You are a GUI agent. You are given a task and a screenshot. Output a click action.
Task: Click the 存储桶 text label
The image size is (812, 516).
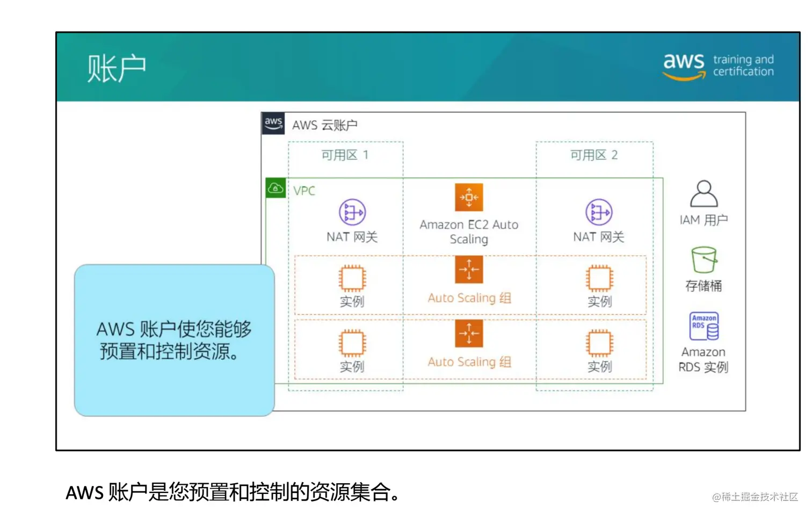click(704, 286)
